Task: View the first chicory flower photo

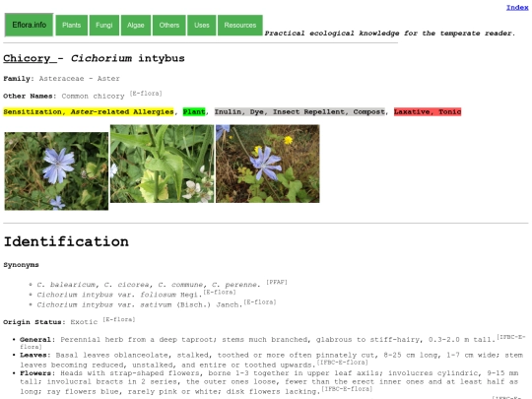Action: coord(56,171)
